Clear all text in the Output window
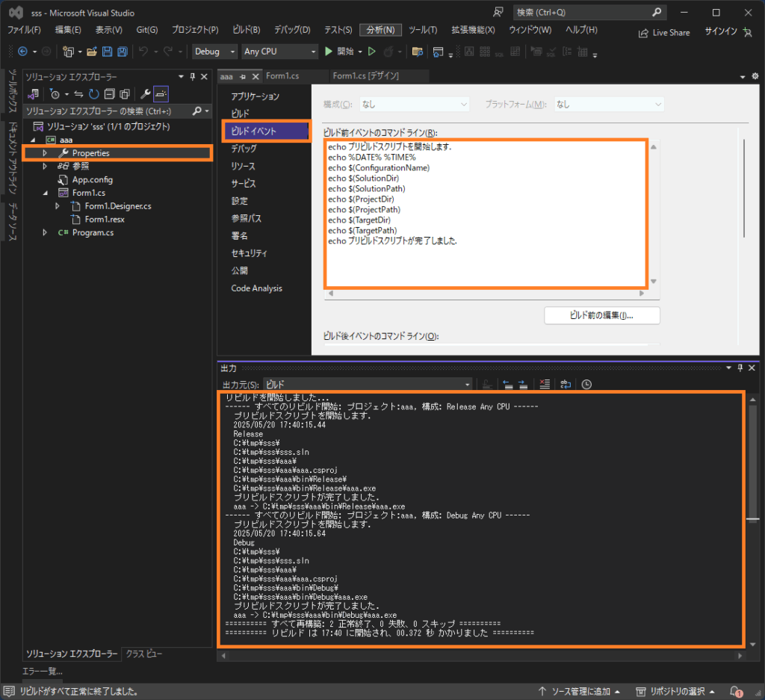 (545, 384)
